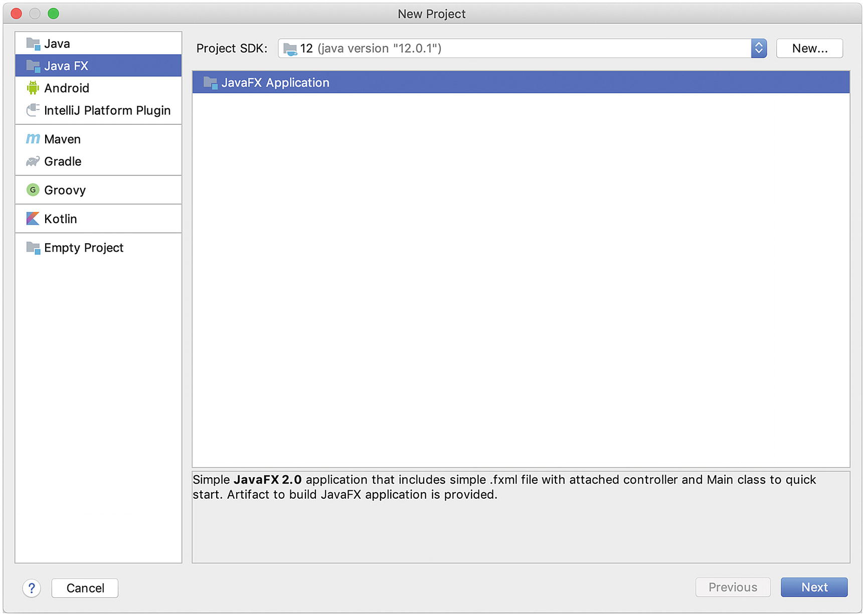Screen dimensions: 865x616
Task: Choose the Groovy project type
Action: 98,190
